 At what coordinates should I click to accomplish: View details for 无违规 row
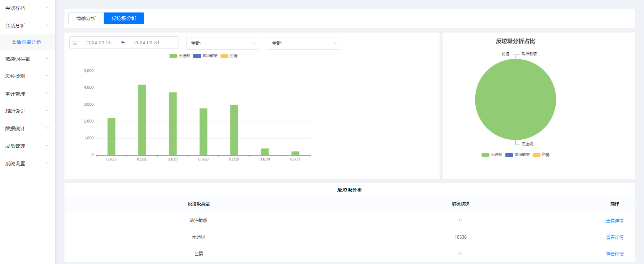coord(614,237)
